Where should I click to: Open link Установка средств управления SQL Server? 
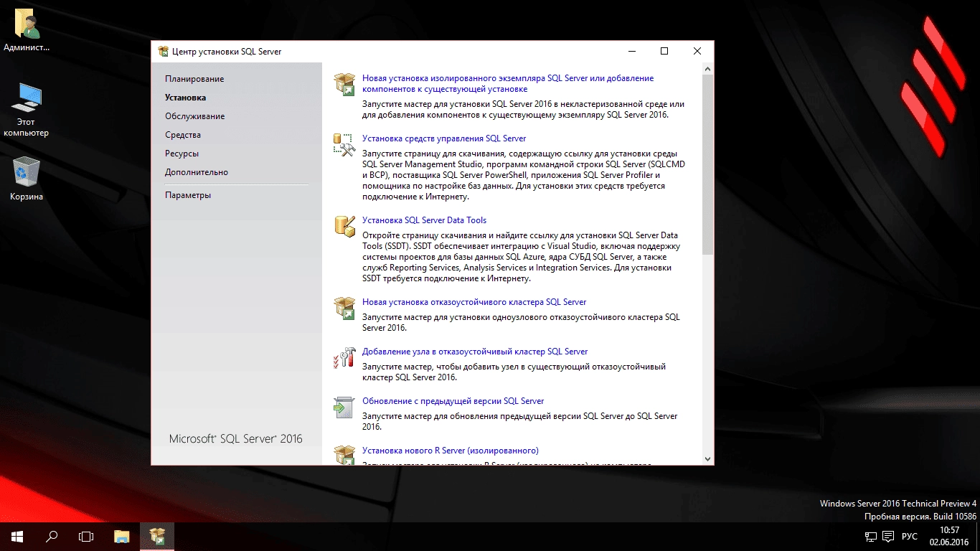click(444, 138)
